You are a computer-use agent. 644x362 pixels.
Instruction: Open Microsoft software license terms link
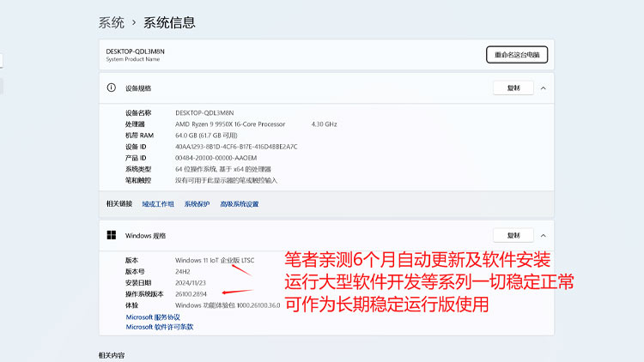160,327
